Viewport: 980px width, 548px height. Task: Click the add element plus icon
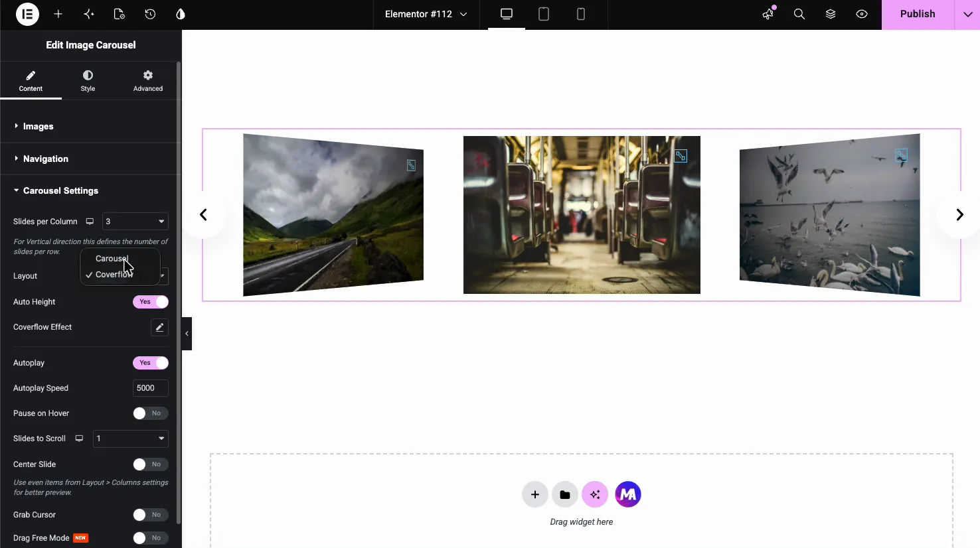click(58, 14)
